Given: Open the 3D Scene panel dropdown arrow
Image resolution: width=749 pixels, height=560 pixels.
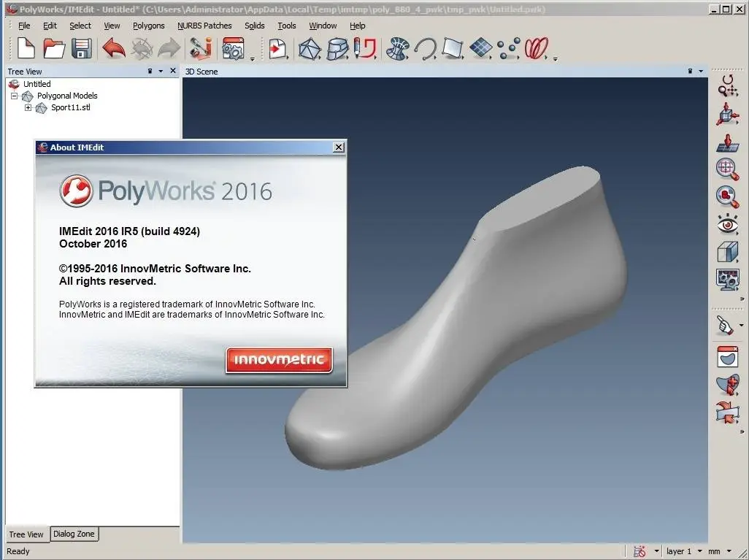Looking at the screenshot, I should tap(701, 72).
